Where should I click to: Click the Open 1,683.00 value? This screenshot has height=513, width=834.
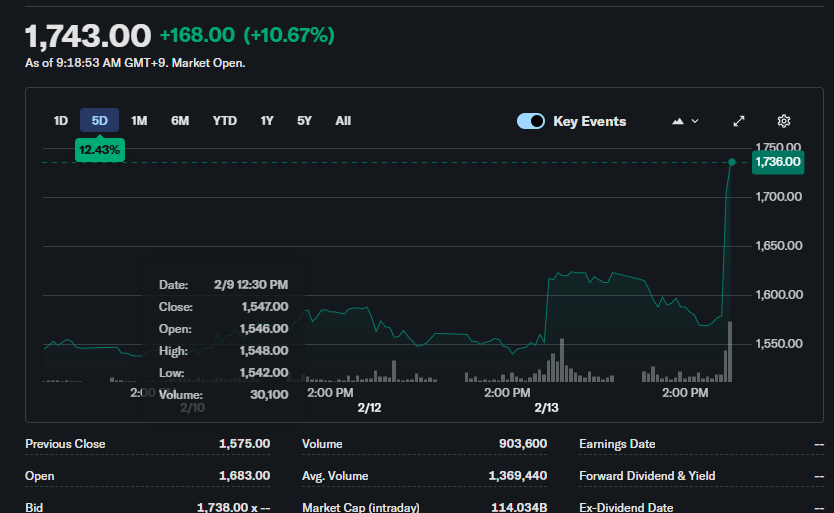pyautogui.click(x=244, y=476)
